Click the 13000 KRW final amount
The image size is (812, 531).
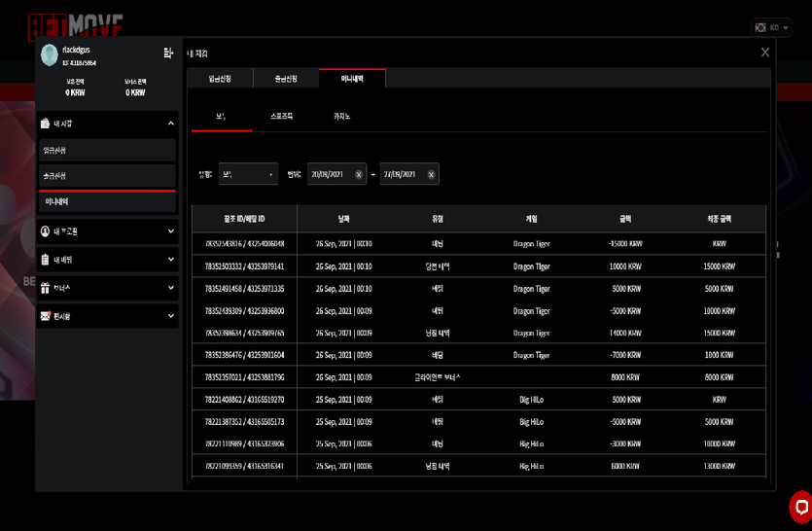(720, 466)
